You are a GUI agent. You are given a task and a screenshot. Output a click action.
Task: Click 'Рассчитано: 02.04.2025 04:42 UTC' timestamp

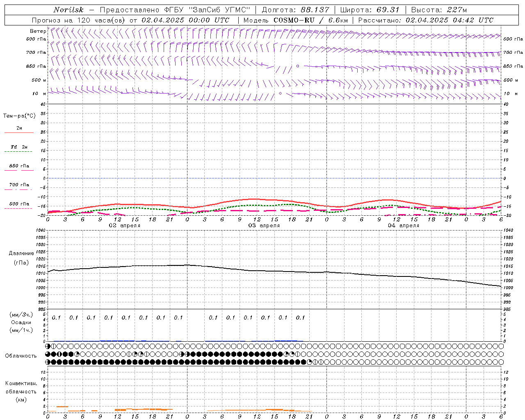[426, 20]
